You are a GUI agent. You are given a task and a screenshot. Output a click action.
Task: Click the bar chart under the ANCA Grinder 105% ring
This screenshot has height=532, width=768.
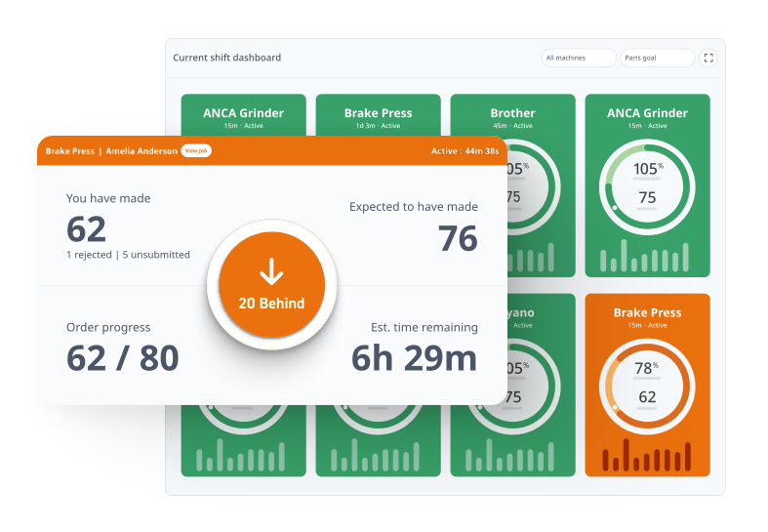pos(647,258)
